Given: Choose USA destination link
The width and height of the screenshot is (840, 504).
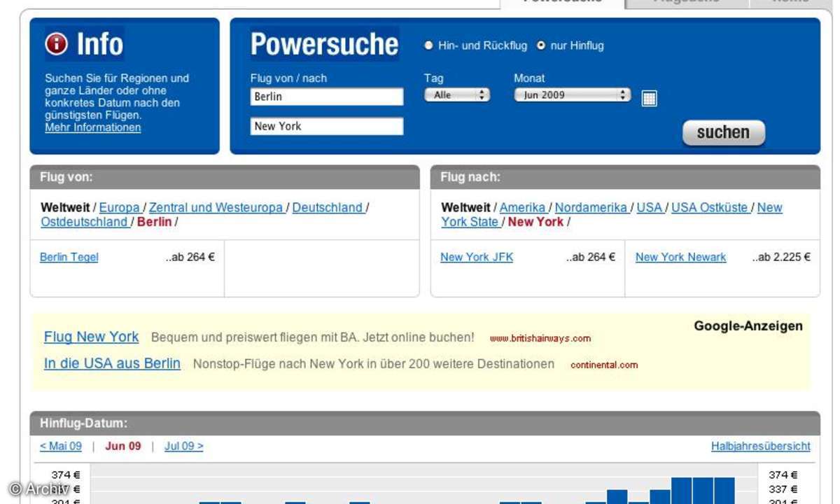Looking at the screenshot, I should 650,207.
